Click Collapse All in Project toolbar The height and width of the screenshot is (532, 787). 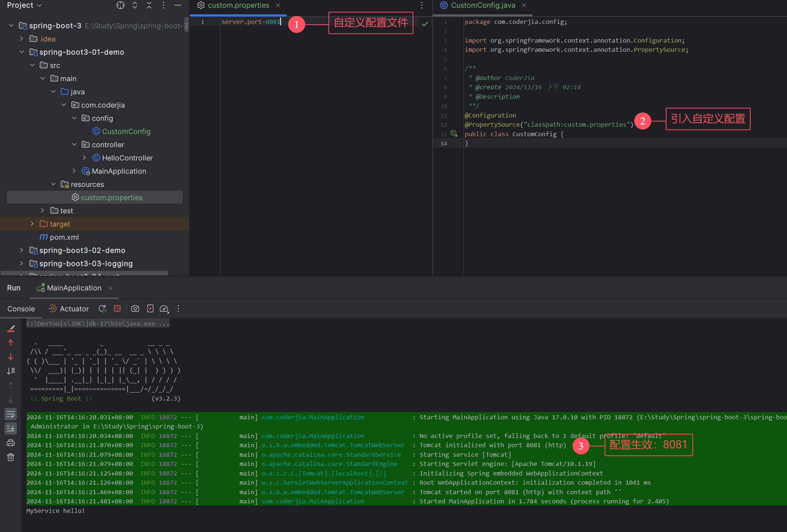point(149,5)
